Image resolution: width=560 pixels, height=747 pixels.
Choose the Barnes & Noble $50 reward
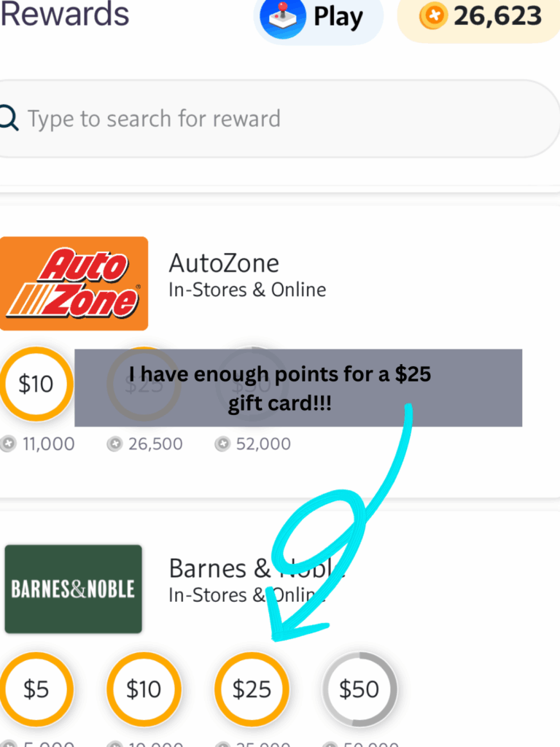(359, 689)
